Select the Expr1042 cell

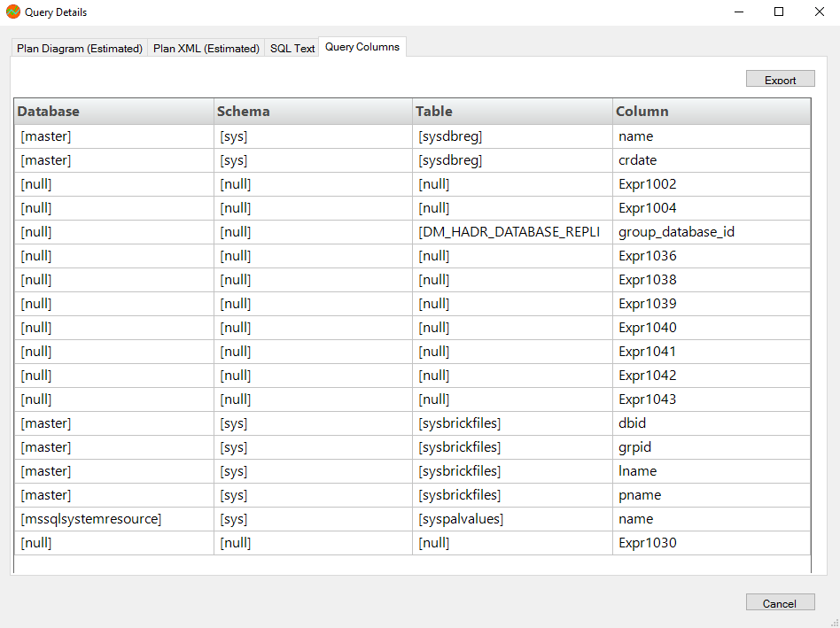tap(712, 376)
